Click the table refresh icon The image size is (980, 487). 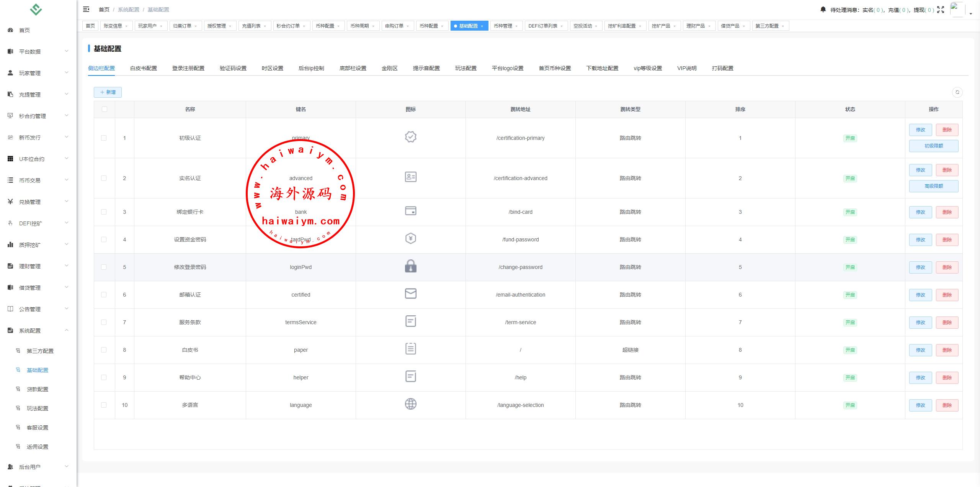(x=957, y=92)
